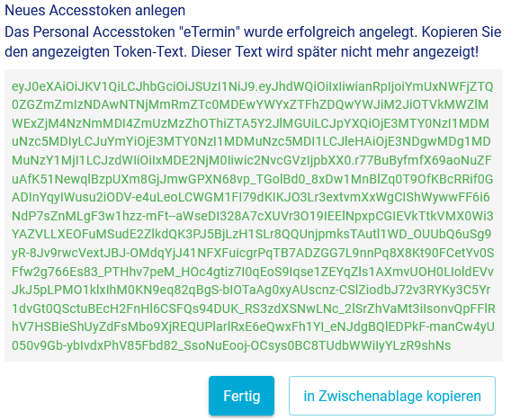
Task: Click token line starting with 1dvGt0QSctuBEcH2
Action: 254,308
